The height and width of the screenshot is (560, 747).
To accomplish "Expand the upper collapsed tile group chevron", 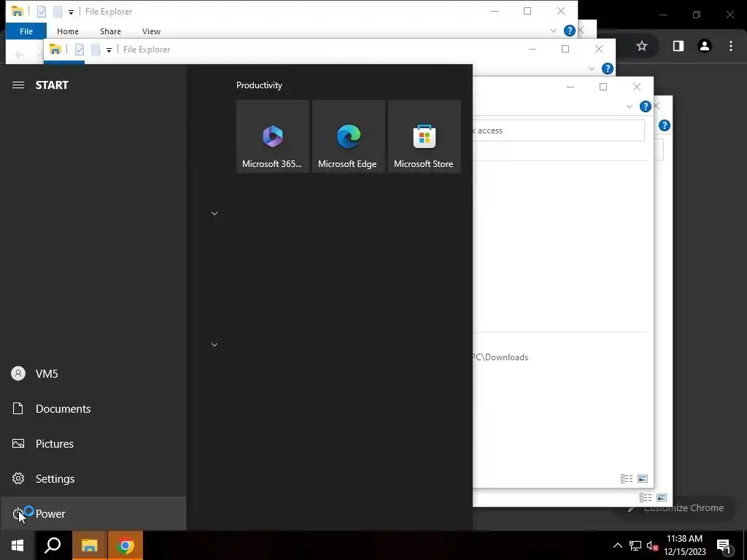I will [214, 214].
